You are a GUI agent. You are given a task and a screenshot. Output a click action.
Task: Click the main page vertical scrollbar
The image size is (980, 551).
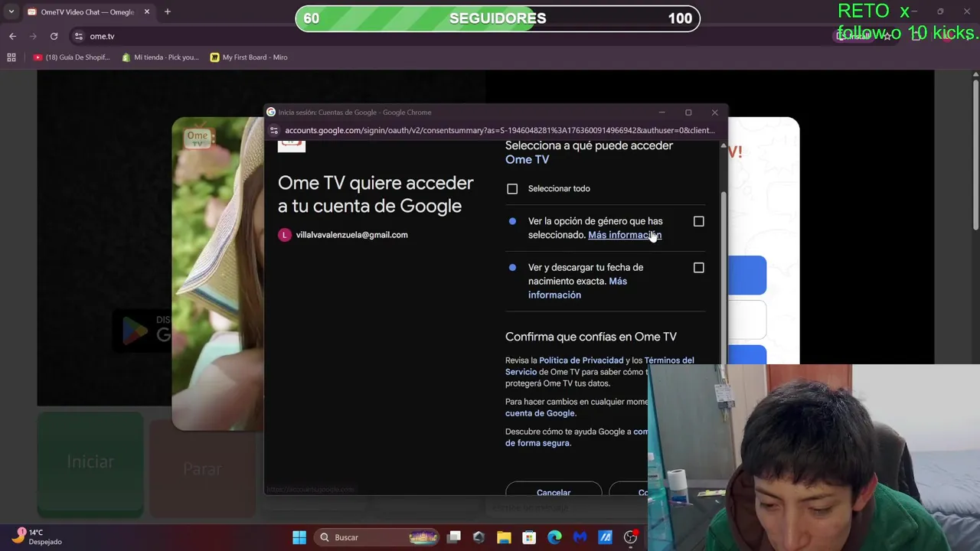pyautogui.click(x=975, y=153)
